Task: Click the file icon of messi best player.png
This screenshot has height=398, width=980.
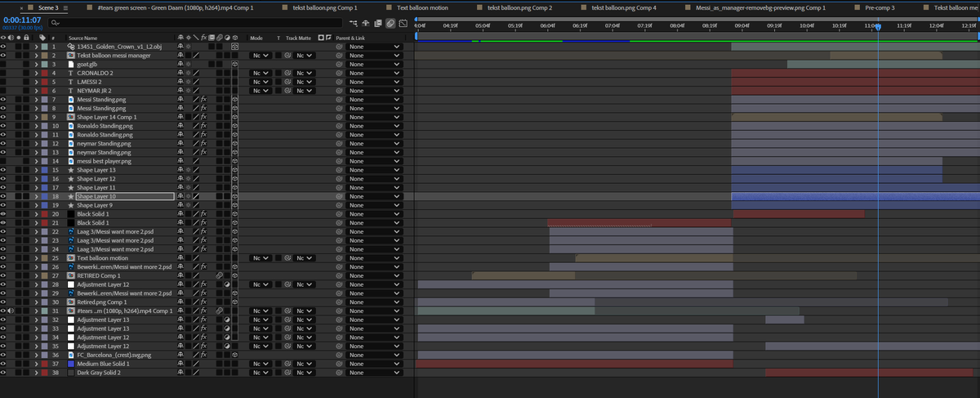Action: click(71, 161)
